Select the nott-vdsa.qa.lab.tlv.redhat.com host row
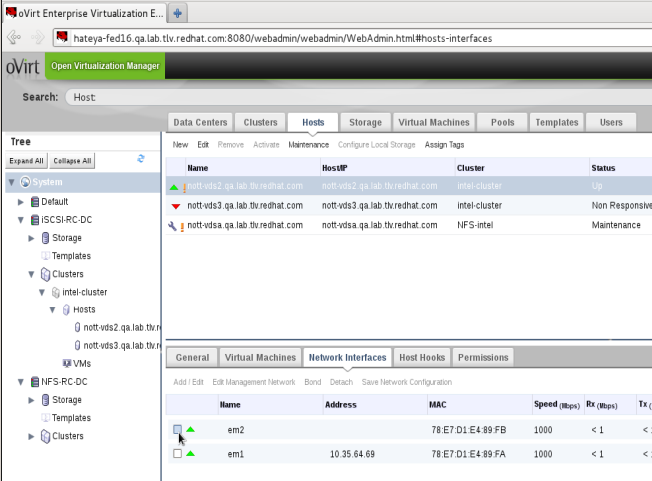 click(x=409, y=225)
